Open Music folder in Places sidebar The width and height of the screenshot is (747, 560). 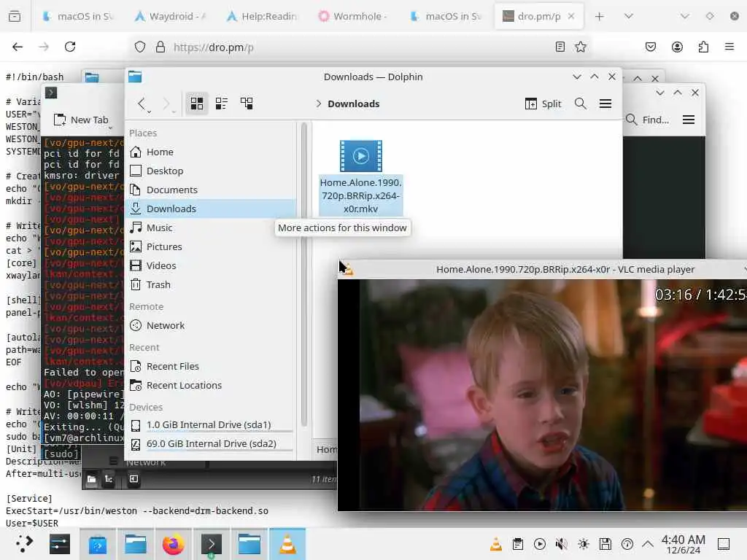(211, 227)
